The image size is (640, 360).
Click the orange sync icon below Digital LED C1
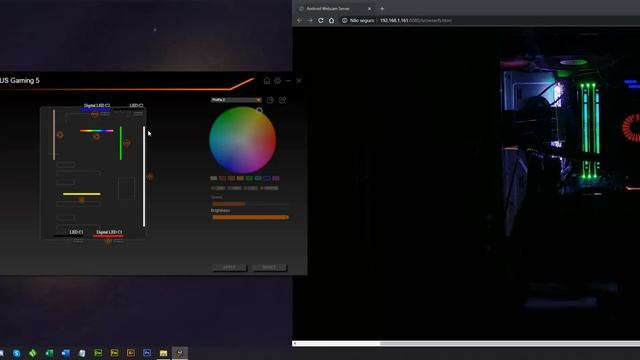[108, 241]
